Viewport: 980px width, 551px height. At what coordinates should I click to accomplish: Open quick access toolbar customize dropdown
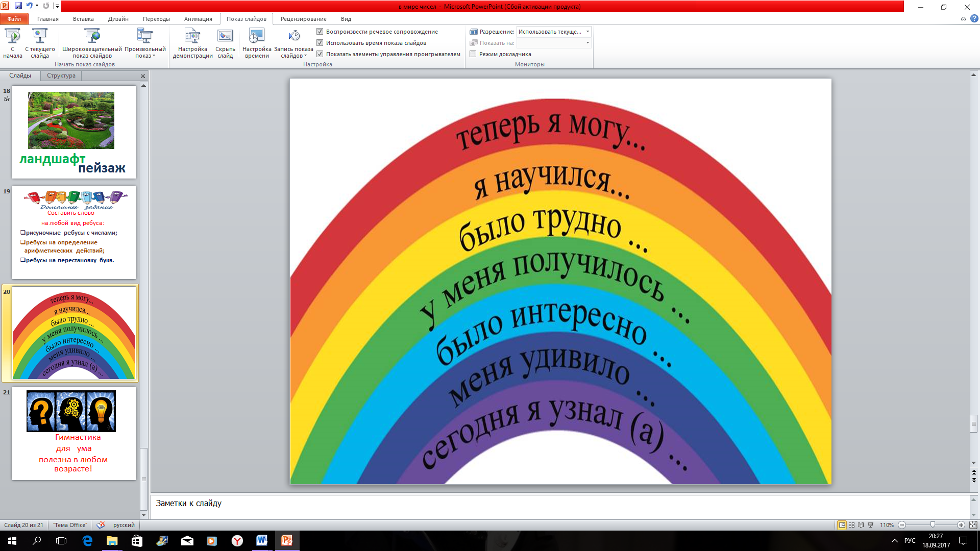click(x=57, y=6)
